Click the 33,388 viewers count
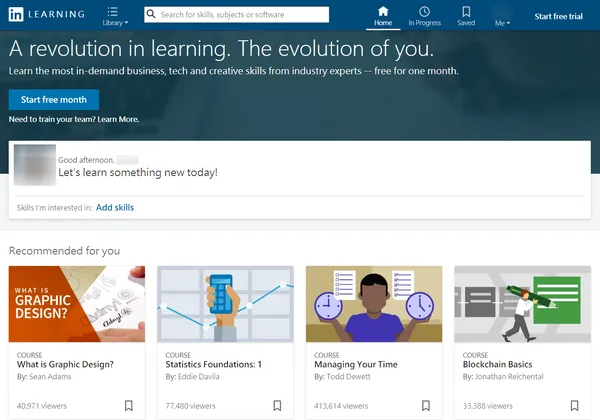This screenshot has height=420, width=600. tap(488, 406)
